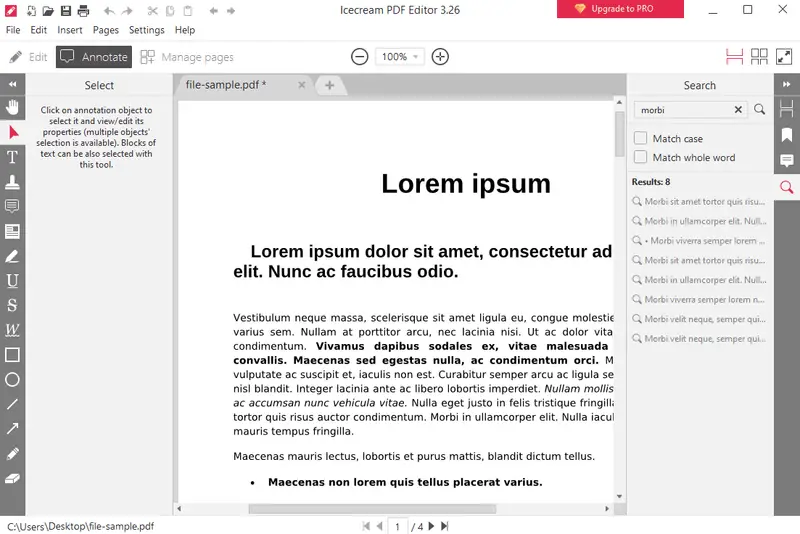The image size is (800, 534).
Task: Switch to continuous page view mode
Action: point(734,57)
